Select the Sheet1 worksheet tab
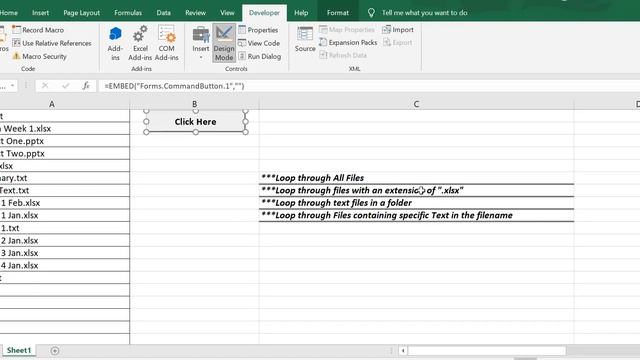 click(x=19, y=350)
